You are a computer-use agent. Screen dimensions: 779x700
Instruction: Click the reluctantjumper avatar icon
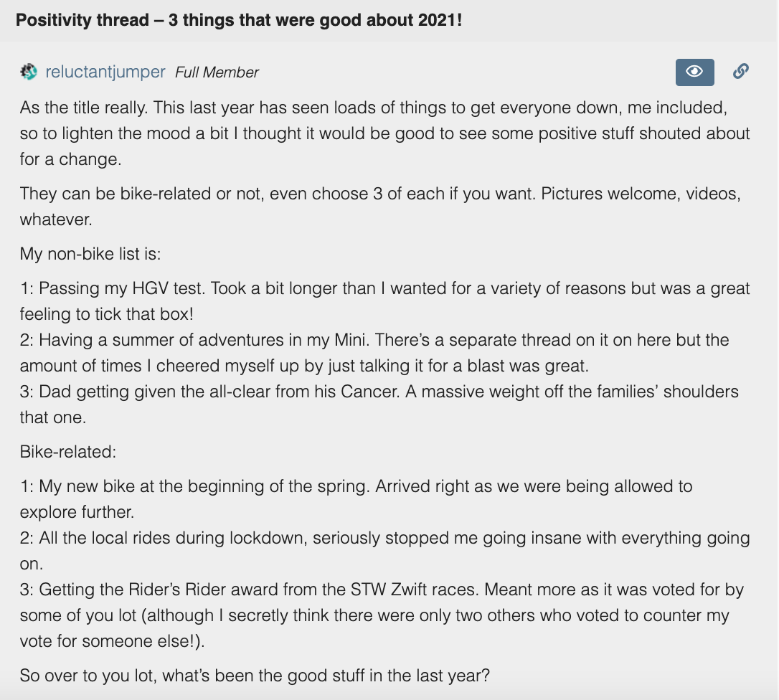pos(29,72)
